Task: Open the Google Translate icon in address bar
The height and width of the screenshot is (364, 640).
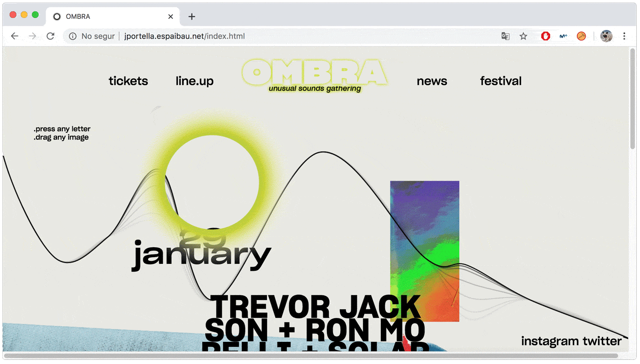Action: 505,36
